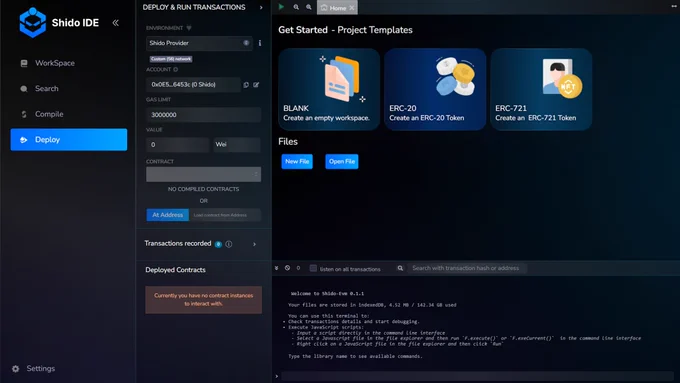Open the Account dropdown
680x383 pixels.
[x=193, y=85]
